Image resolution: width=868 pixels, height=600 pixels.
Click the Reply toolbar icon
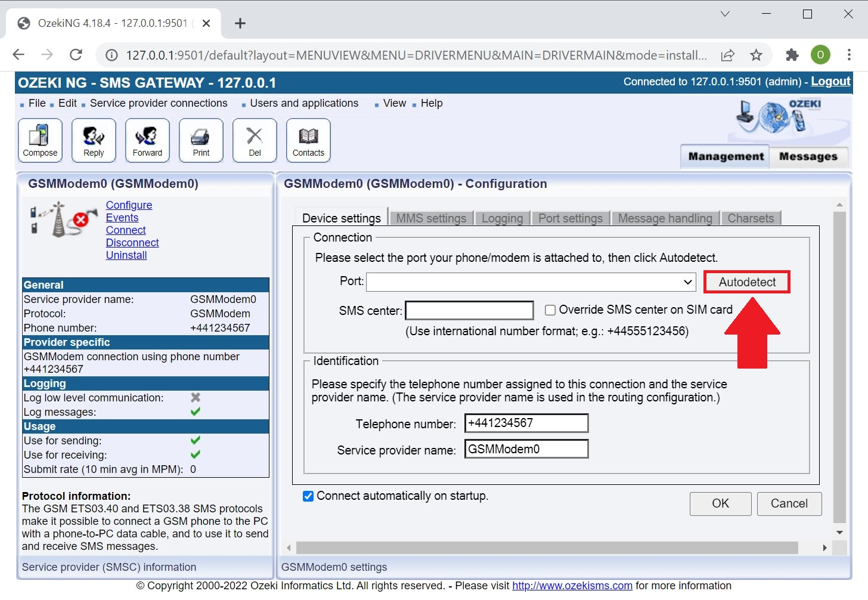(94, 140)
